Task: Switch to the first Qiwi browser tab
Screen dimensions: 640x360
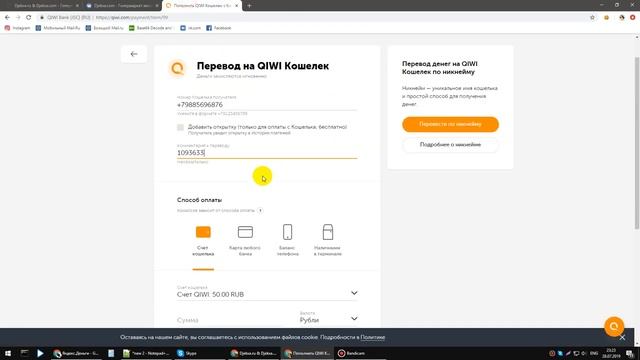Action: point(42,6)
